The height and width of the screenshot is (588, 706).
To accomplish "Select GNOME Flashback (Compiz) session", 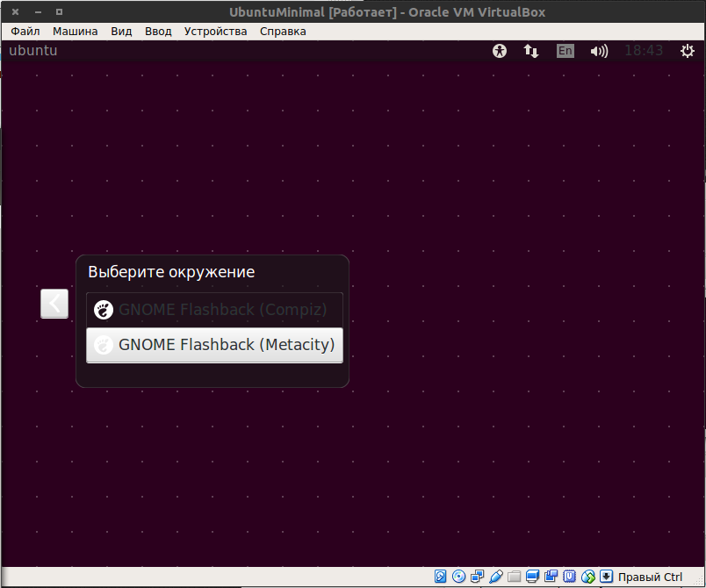I will [214, 310].
